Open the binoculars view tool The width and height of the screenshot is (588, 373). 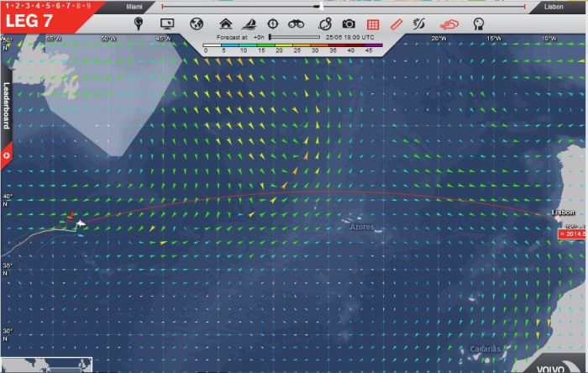coord(297,24)
